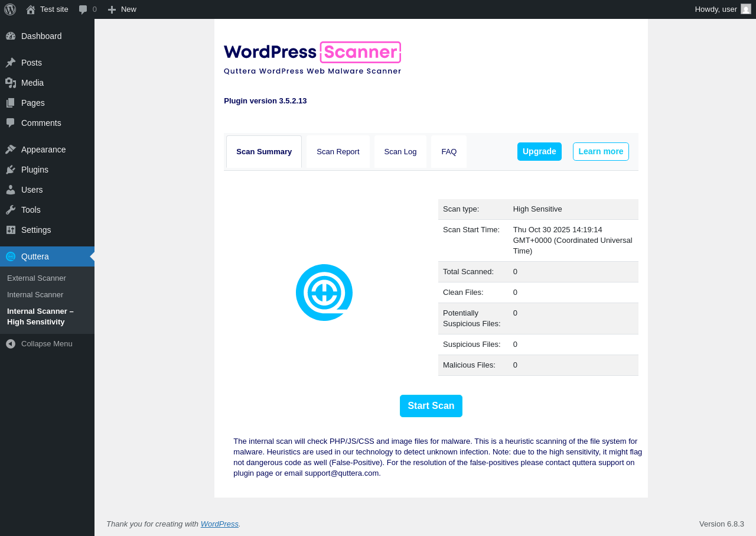
Task: Open the comments bubble in admin bar
Action: pyautogui.click(x=83, y=9)
